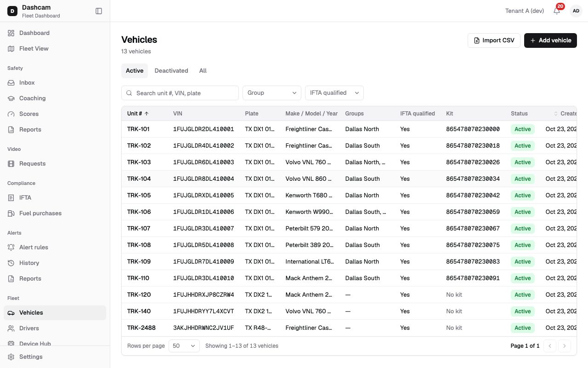Click the Dashcam D logo
Viewport: 588px width, 368px height.
12,11
